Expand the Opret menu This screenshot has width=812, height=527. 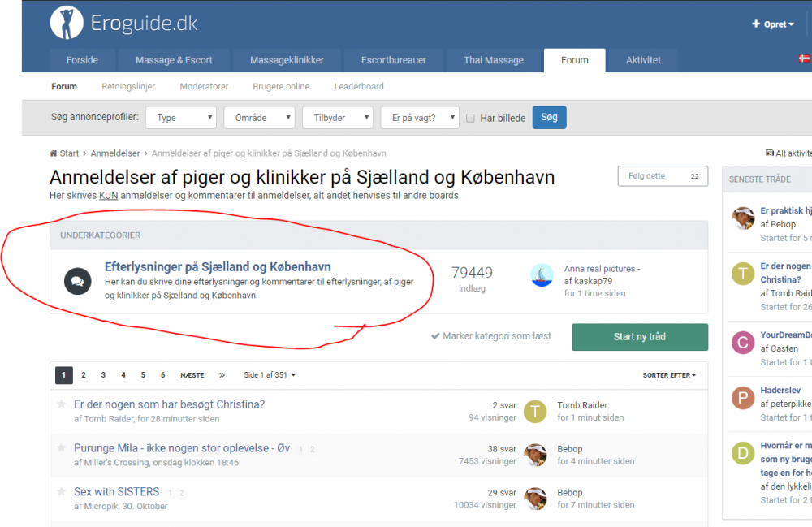click(773, 24)
